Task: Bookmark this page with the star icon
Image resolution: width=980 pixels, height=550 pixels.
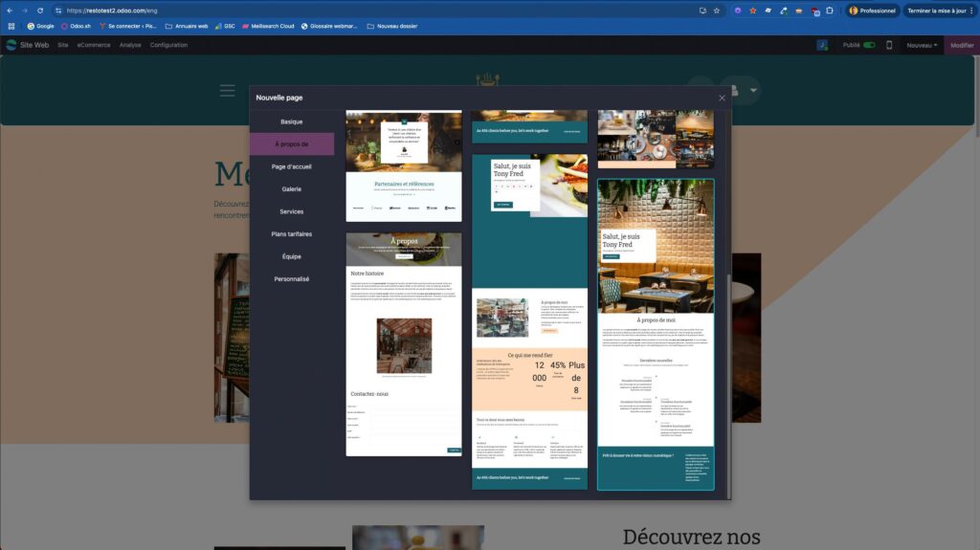Action: coord(717,11)
